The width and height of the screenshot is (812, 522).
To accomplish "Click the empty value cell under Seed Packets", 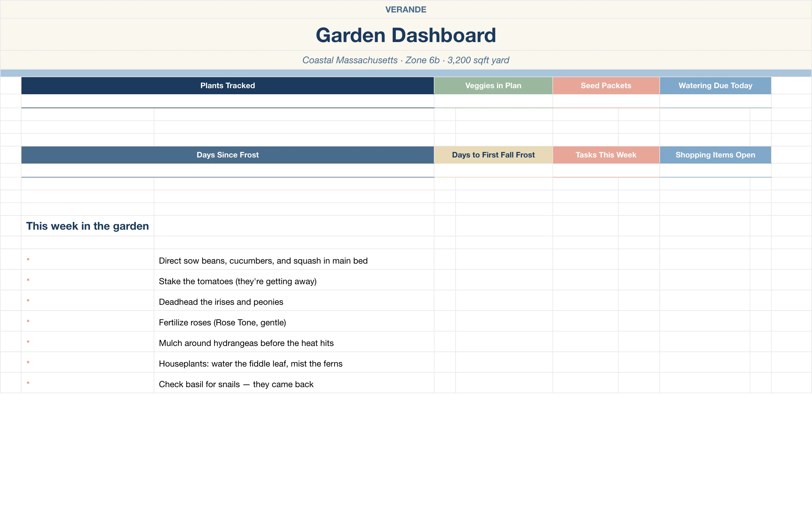I will [606, 101].
